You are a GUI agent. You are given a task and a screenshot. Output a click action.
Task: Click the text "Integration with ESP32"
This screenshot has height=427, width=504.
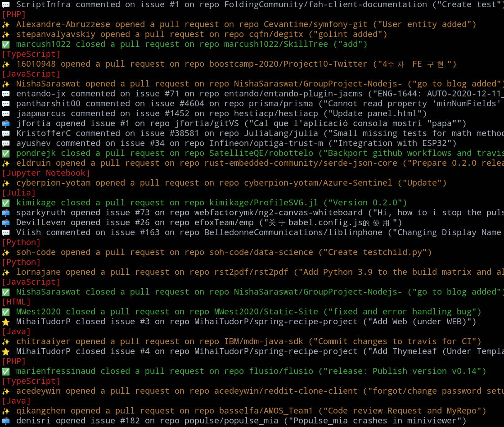(x=392, y=144)
